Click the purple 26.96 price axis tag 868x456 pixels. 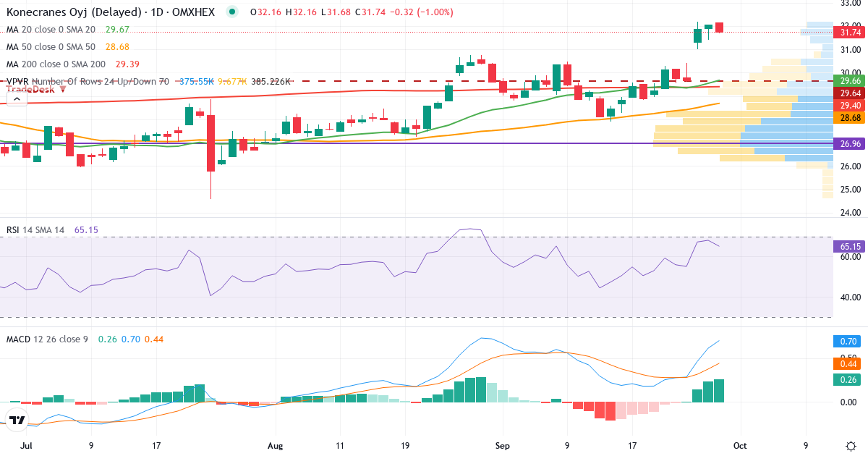(848, 143)
